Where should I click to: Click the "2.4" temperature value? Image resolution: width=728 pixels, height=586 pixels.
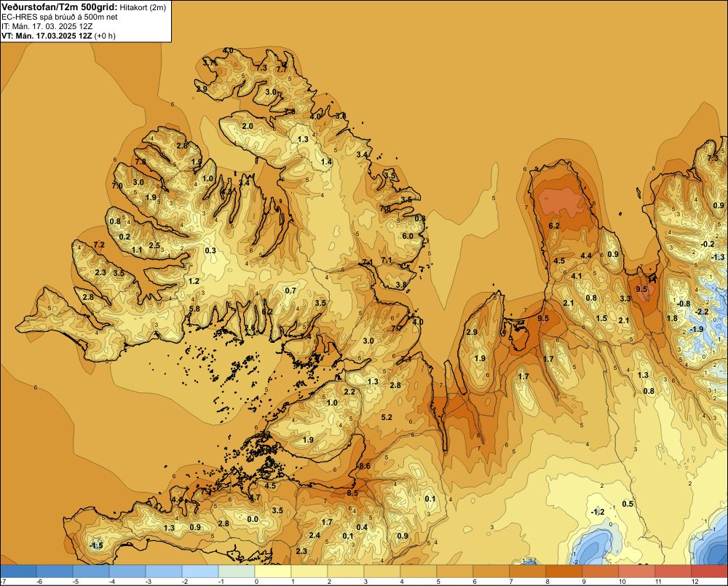314,535
